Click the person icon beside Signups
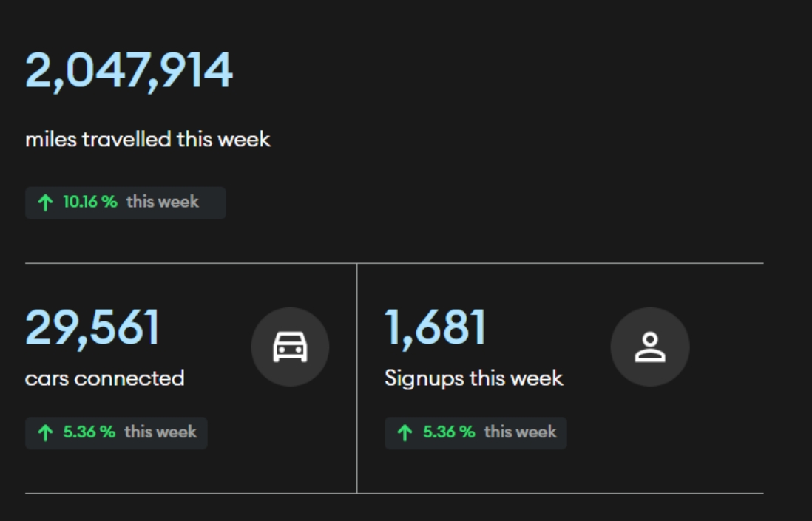This screenshot has width=812, height=521. click(649, 347)
